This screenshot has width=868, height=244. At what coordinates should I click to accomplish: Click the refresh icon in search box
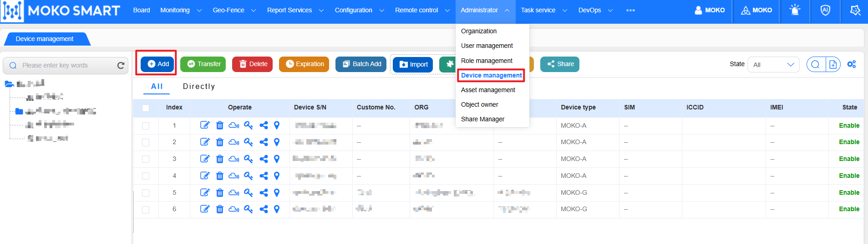tap(121, 66)
